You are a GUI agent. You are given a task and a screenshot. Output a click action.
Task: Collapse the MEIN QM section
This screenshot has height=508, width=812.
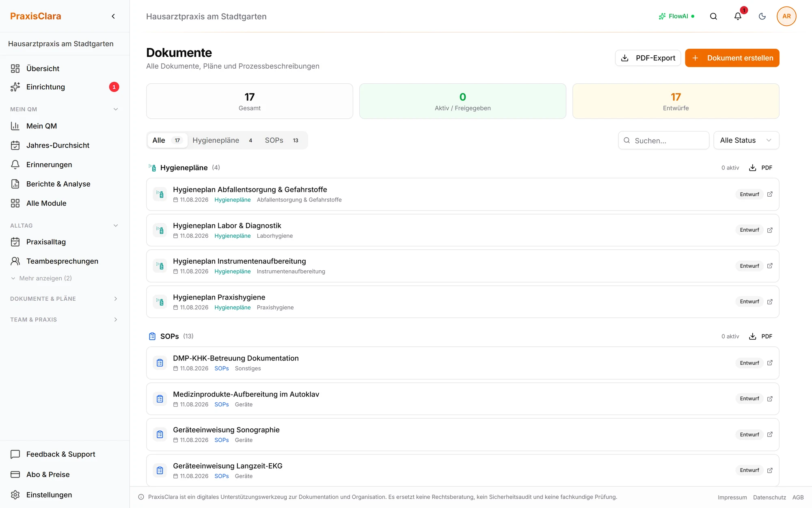pyautogui.click(x=65, y=109)
